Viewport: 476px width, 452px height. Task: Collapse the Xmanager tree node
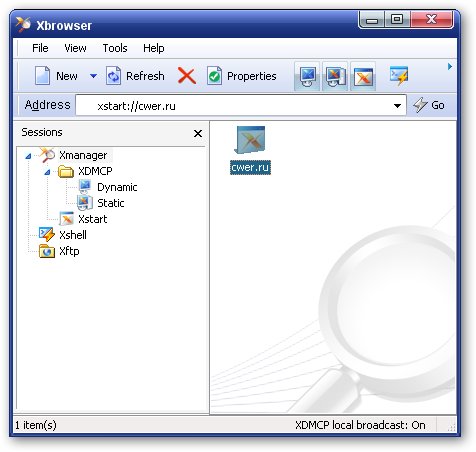tap(28, 156)
